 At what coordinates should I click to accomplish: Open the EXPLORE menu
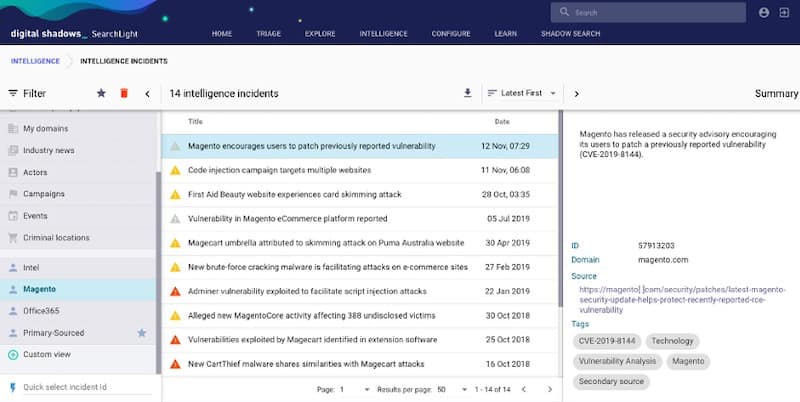[320, 34]
